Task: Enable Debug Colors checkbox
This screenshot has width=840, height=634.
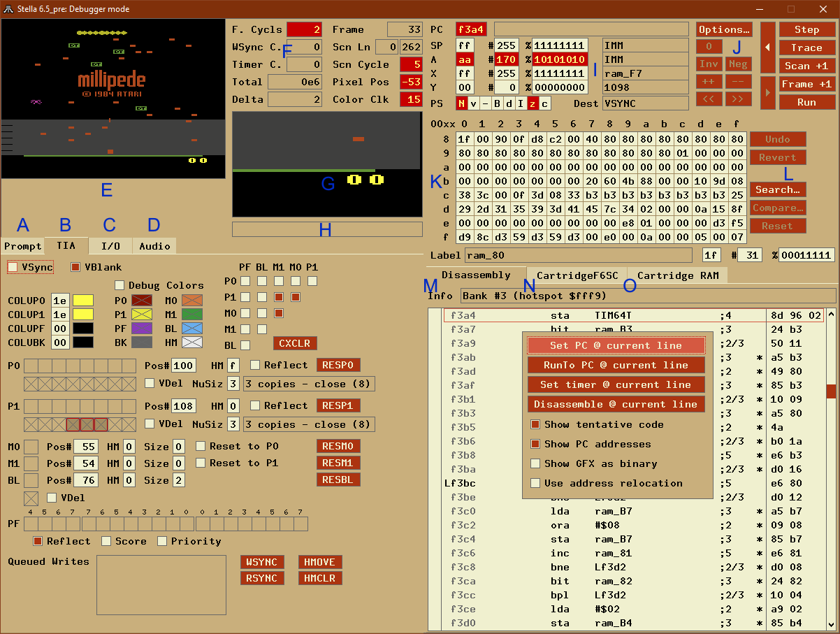Action: pos(120,285)
